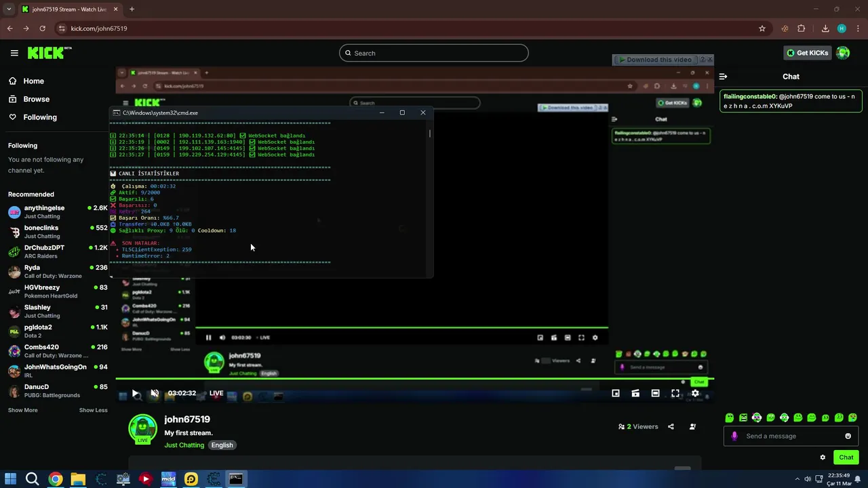The image size is (868, 488).
Task: Select the john67519 Stream browser tab
Action: pyautogui.click(x=70, y=9)
